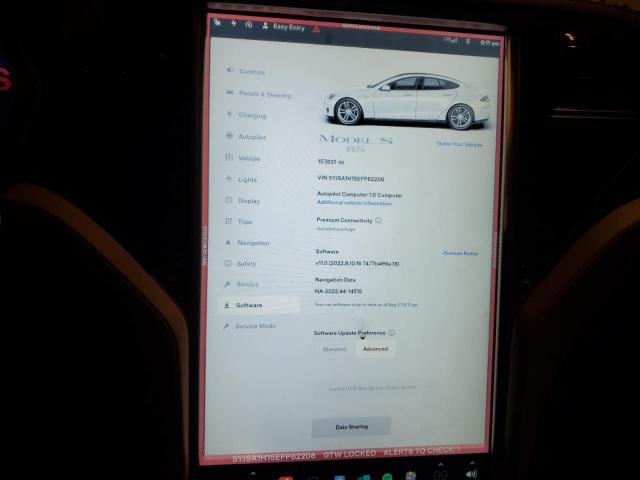The height and width of the screenshot is (480, 640).
Task: Open the Trips menu
Action: click(x=239, y=221)
